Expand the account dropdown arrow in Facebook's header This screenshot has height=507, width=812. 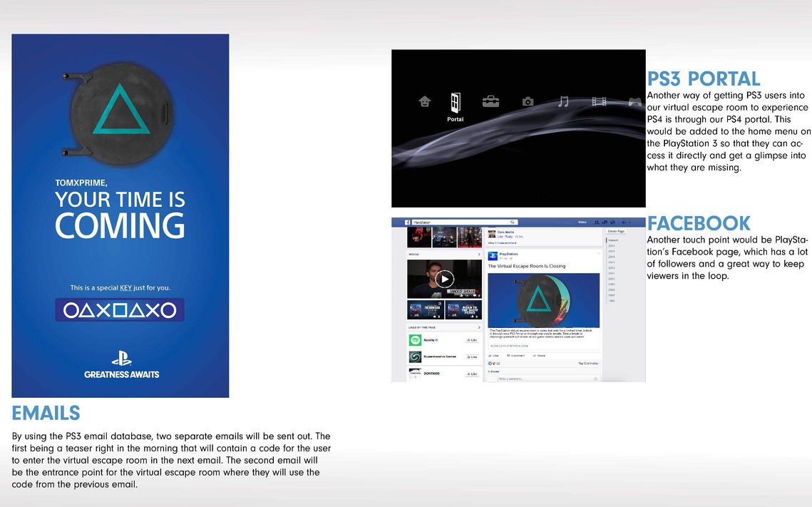(629, 222)
